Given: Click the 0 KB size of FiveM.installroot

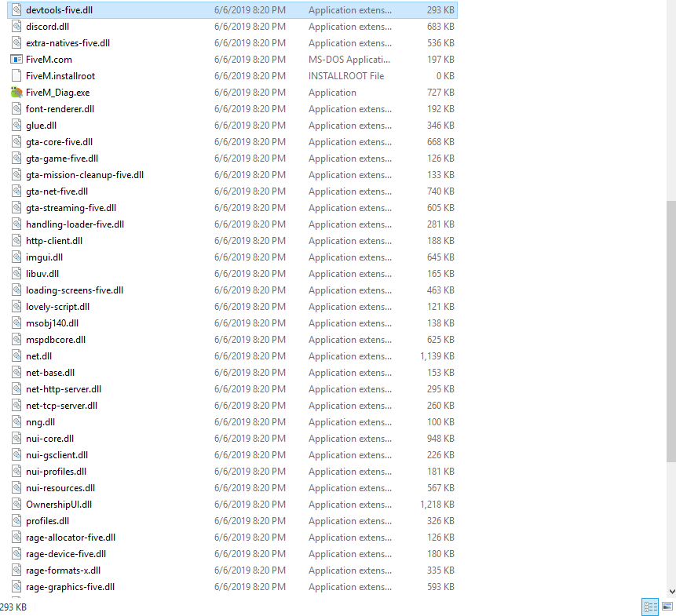Looking at the screenshot, I should tap(445, 76).
